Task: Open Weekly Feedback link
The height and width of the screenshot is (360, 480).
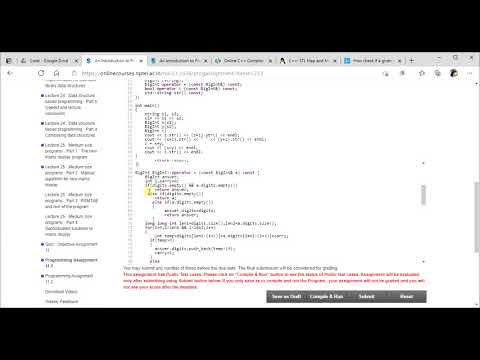Action: pos(62,301)
